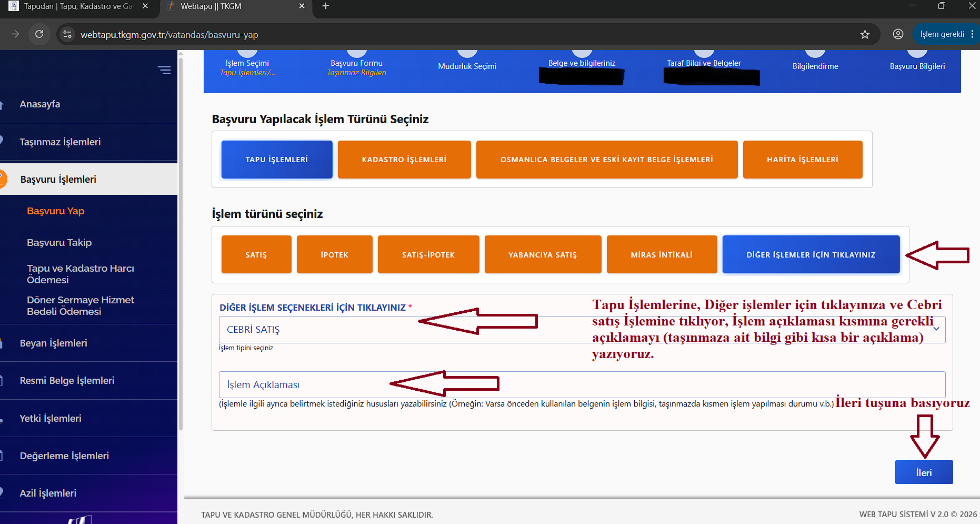Proceed with the İleri button

pos(924,472)
